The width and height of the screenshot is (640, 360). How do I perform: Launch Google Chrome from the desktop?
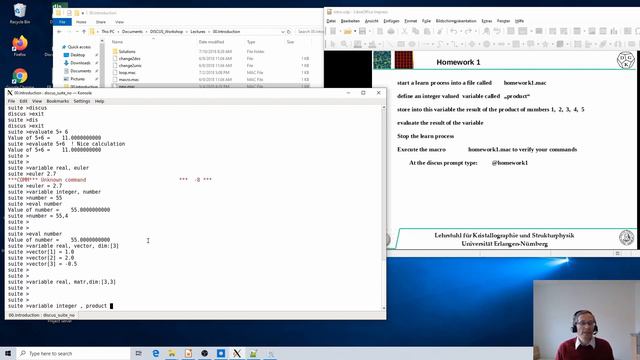coord(20,78)
